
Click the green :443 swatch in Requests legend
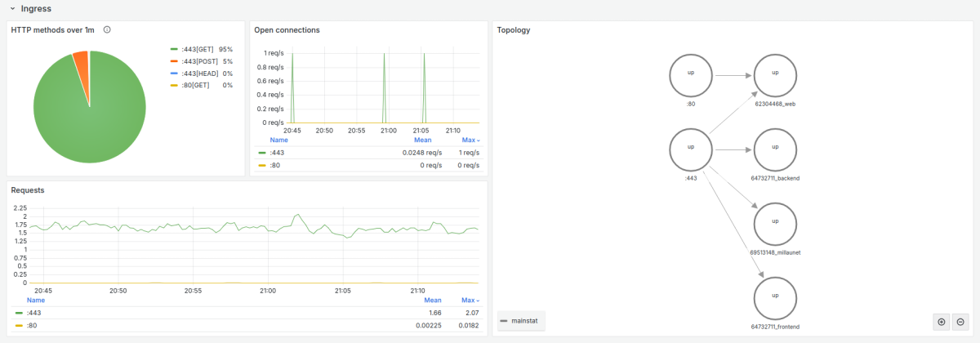tap(20, 313)
